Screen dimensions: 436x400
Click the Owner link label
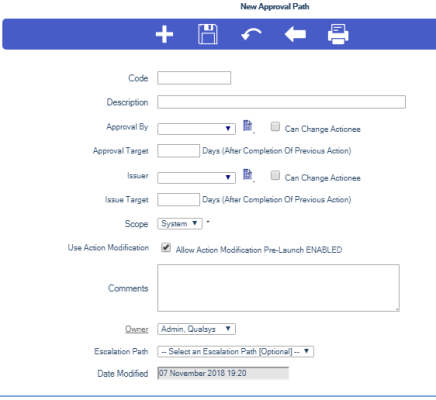coord(137,329)
